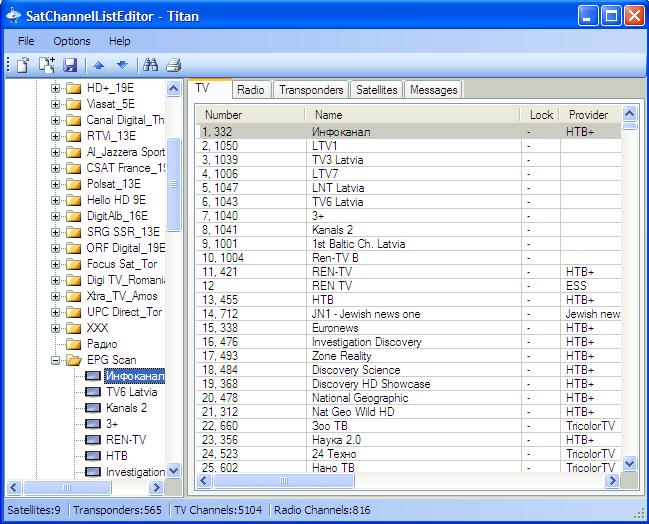Click the TV icon beside Kanals 2
The height and width of the screenshot is (524, 649).
point(92,408)
